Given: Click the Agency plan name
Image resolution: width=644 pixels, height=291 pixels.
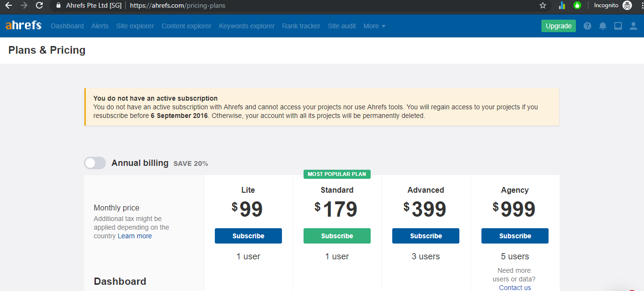Looking at the screenshot, I should [515, 190].
